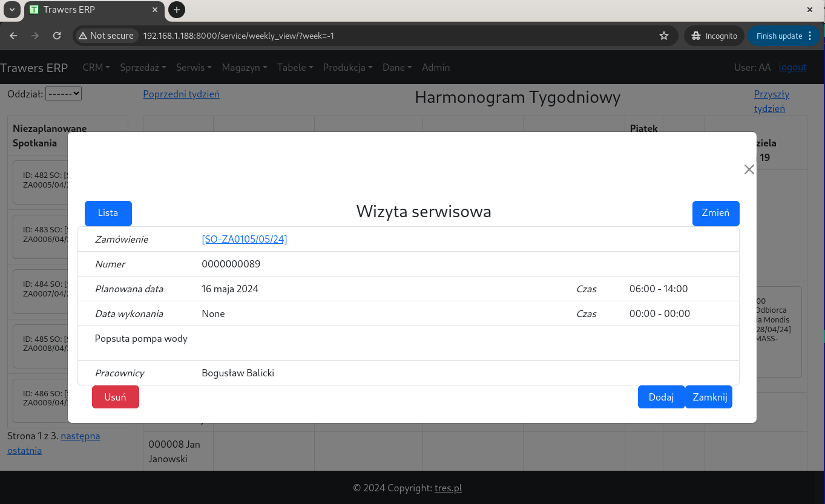Click the Lista button
Screen dimensions: 825x504
(x=108, y=213)
